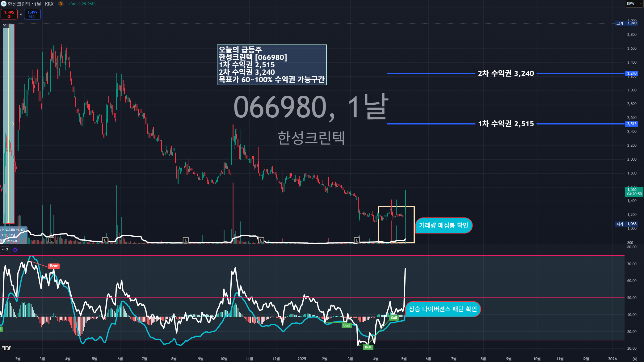Viewport: 644px width, 362px height.
Task: Click the 고가 3,970 high price label
Action: tap(626, 23)
